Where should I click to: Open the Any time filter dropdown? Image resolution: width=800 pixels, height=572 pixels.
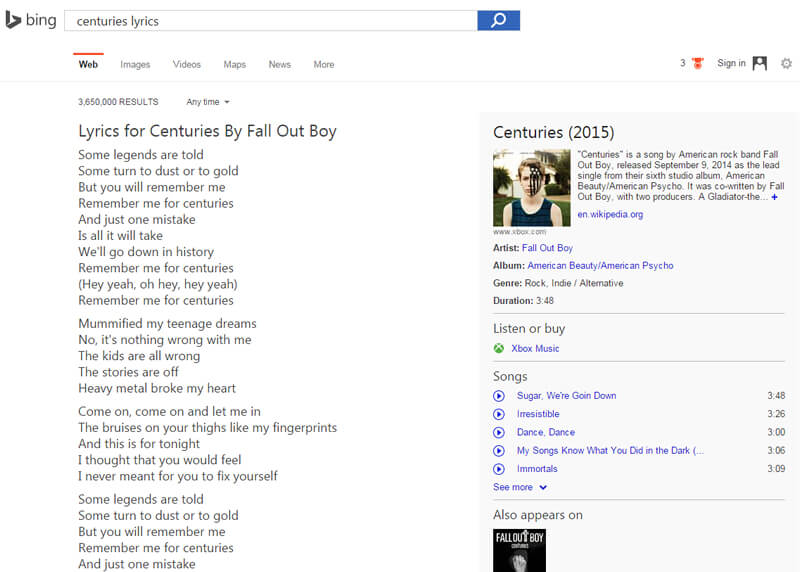coord(208,102)
